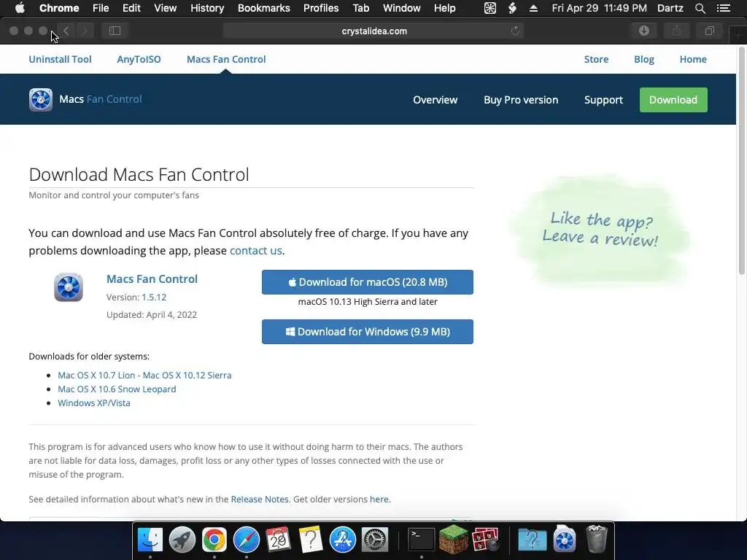Toggle the browser sidebar button

tap(115, 31)
